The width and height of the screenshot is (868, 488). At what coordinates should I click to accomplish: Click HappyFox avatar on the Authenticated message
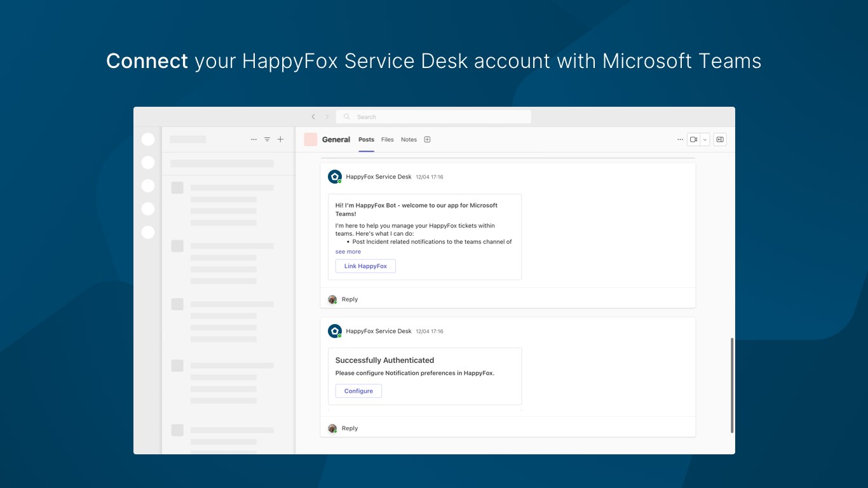335,331
